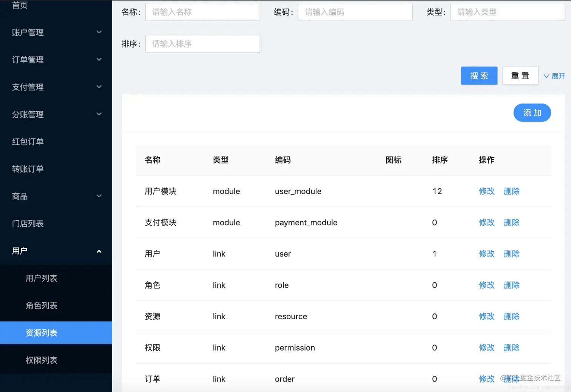Viewport: 571px width, 392px height.
Task: Expand the 商品 sidebar menu
Action: coord(56,196)
